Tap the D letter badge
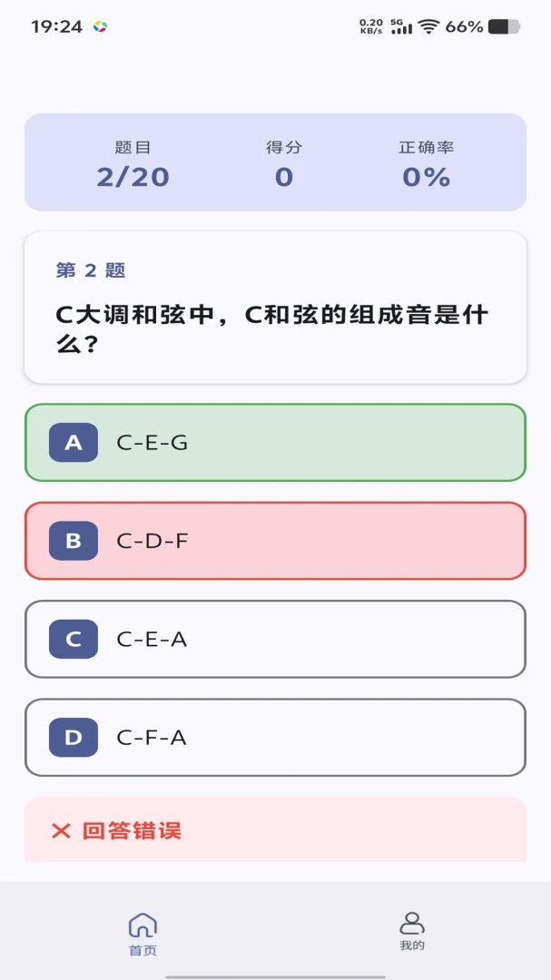The height and width of the screenshot is (980, 551). tap(74, 738)
